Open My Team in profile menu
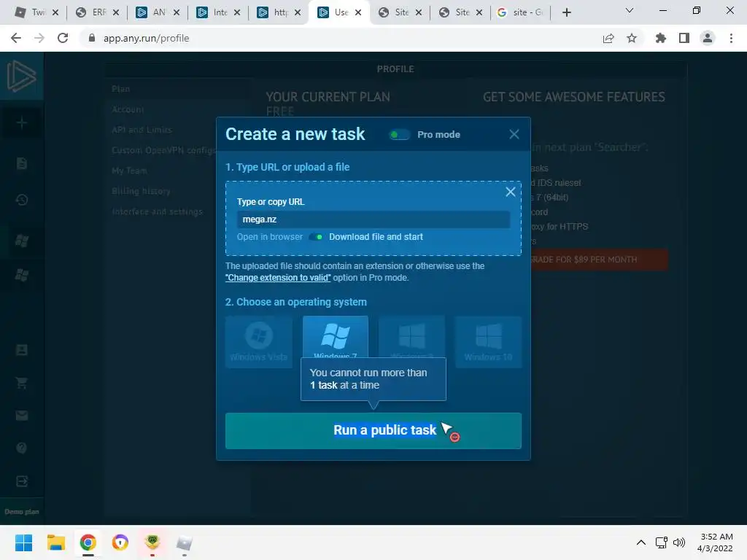Image resolution: width=747 pixels, height=560 pixels. pyautogui.click(x=129, y=171)
